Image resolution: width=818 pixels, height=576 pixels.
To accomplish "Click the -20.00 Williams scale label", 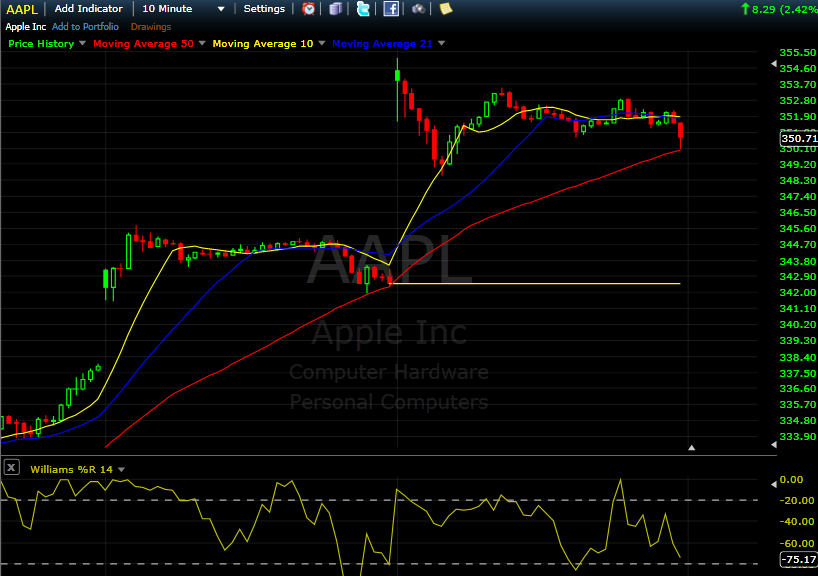I will (x=796, y=500).
